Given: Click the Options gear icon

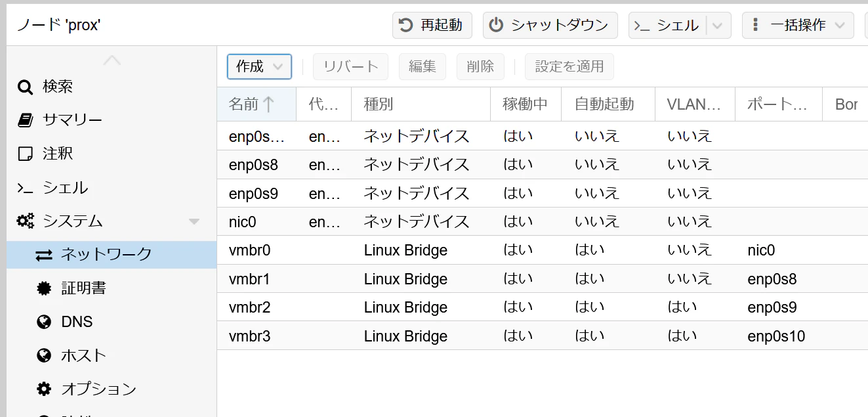Looking at the screenshot, I should 44,389.
